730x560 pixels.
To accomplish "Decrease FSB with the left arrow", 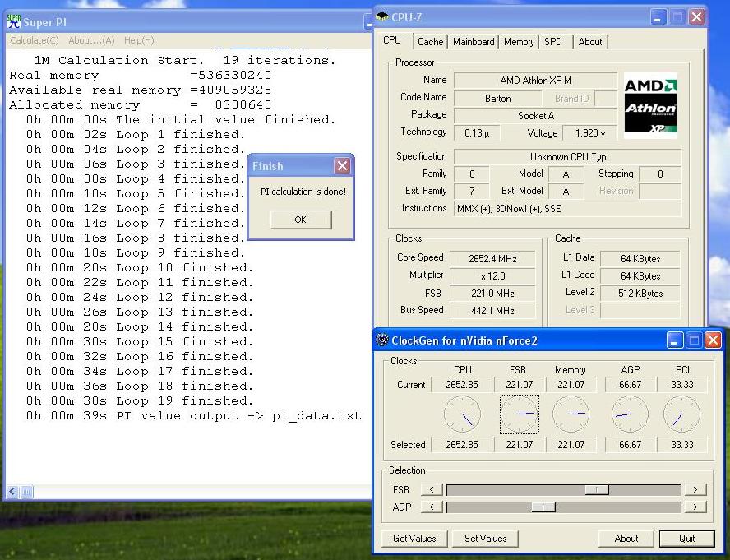I will click(x=432, y=489).
